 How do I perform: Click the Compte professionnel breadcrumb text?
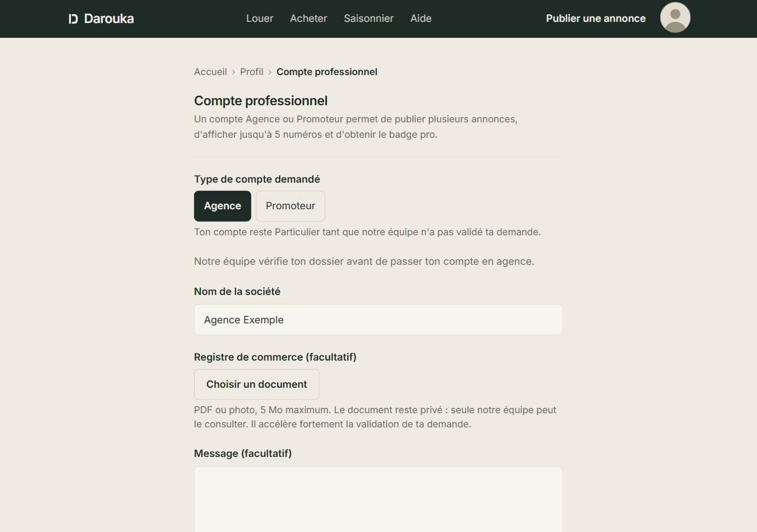(x=327, y=72)
